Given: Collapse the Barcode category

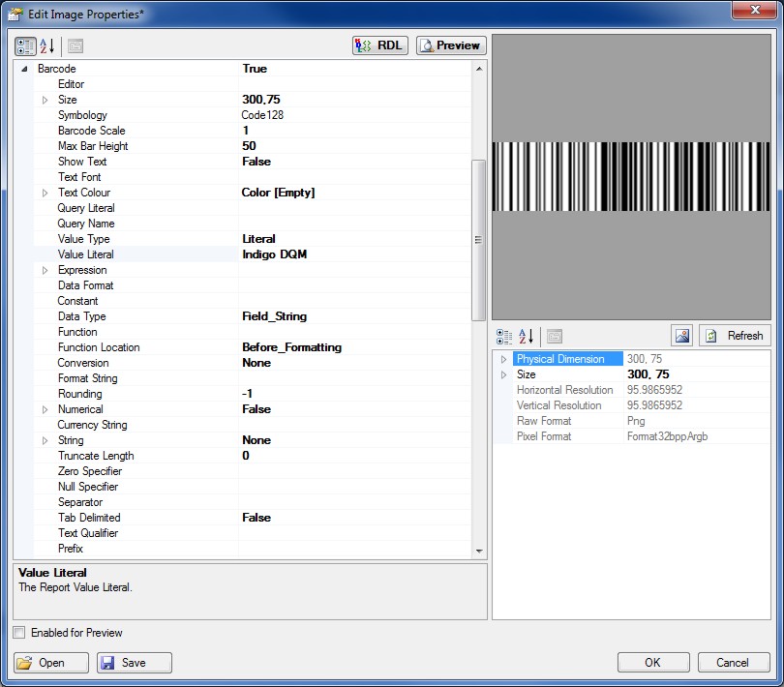Looking at the screenshot, I should coord(24,70).
